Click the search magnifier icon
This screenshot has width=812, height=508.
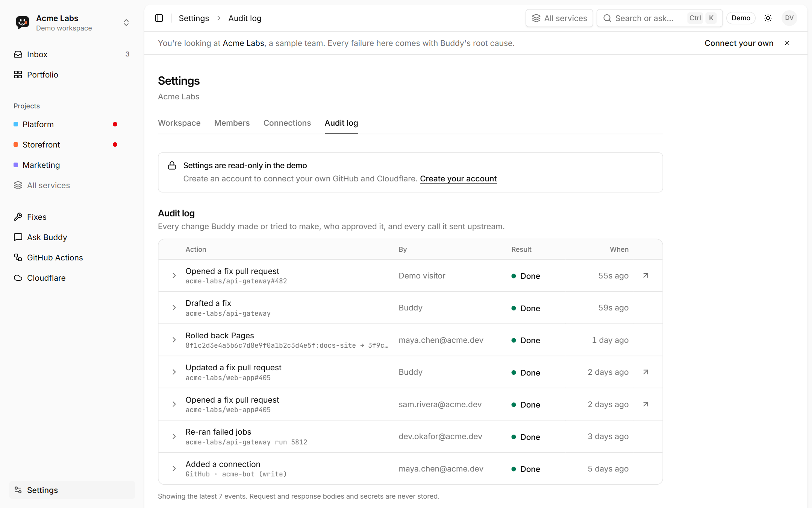click(607, 18)
